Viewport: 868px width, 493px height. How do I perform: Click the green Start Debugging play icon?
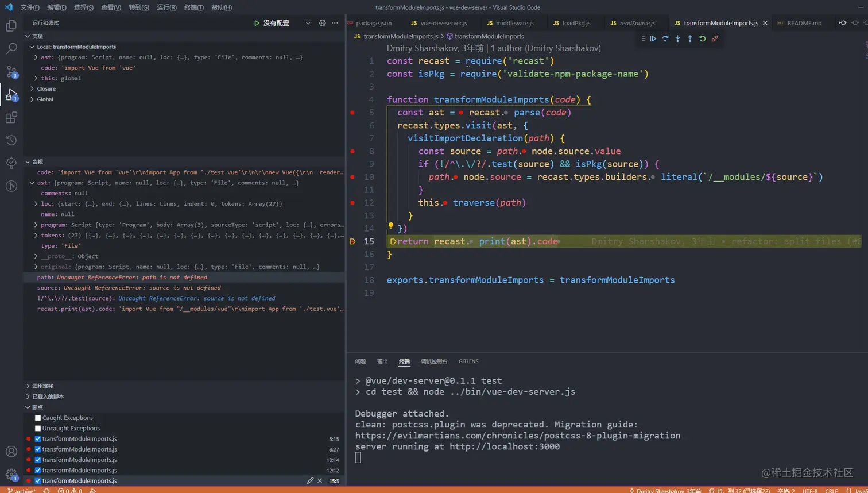coord(257,23)
